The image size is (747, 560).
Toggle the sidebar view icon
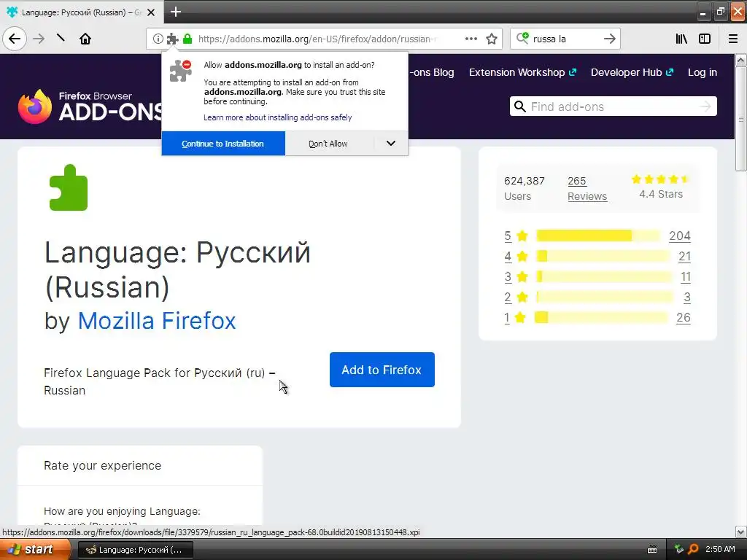tap(705, 39)
